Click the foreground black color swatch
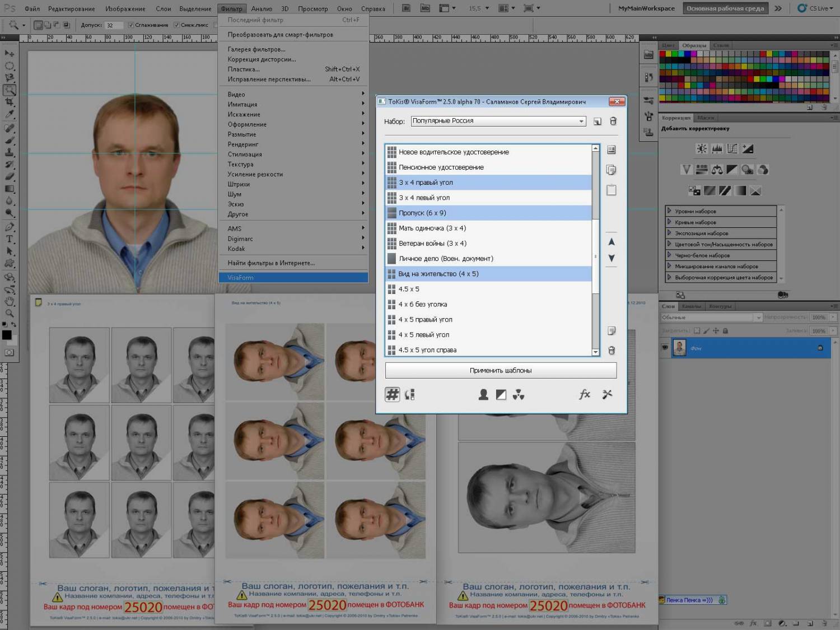The height and width of the screenshot is (630, 840). click(x=7, y=335)
